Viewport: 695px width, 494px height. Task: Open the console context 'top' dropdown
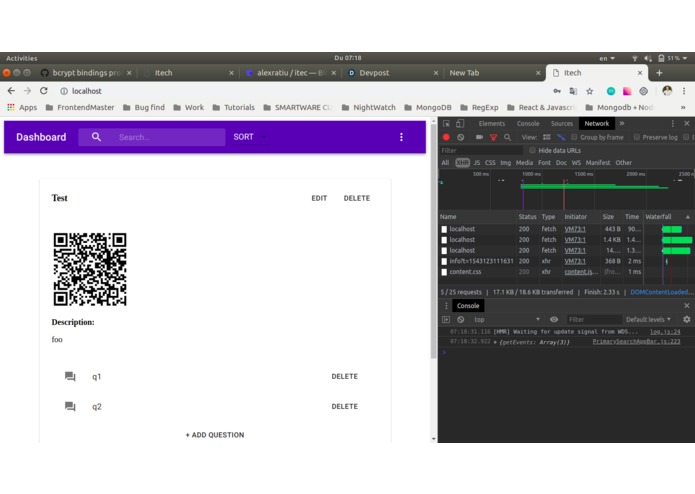(x=507, y=319)
